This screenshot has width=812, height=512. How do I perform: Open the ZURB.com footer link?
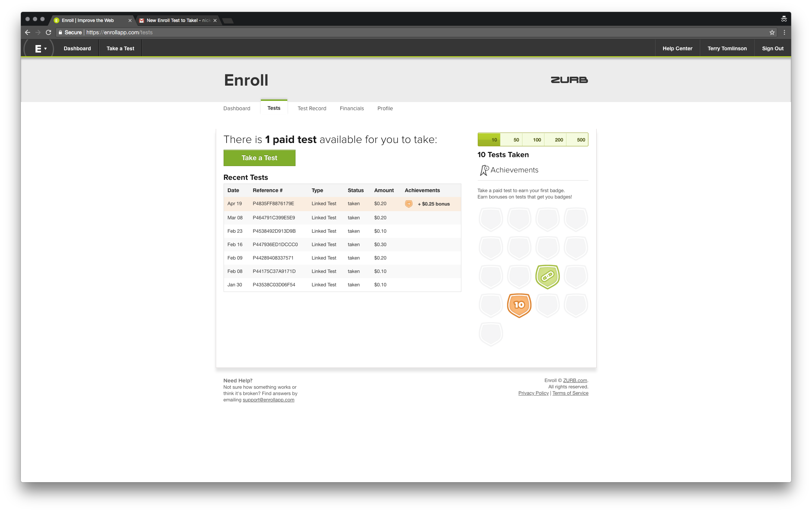pyautogui.click(x=575, y=381)
